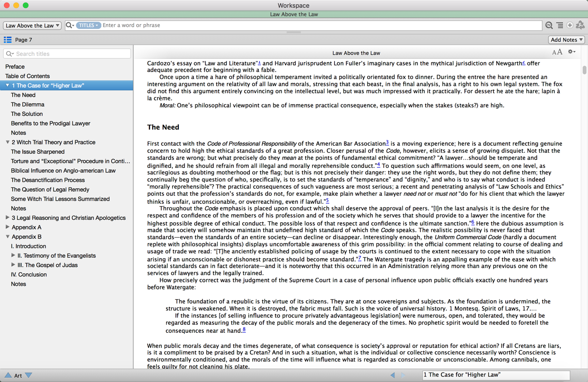Screen dimensions: 588x382
Task: Click the plus circle icon in toolbar
Action: point(570,25)
